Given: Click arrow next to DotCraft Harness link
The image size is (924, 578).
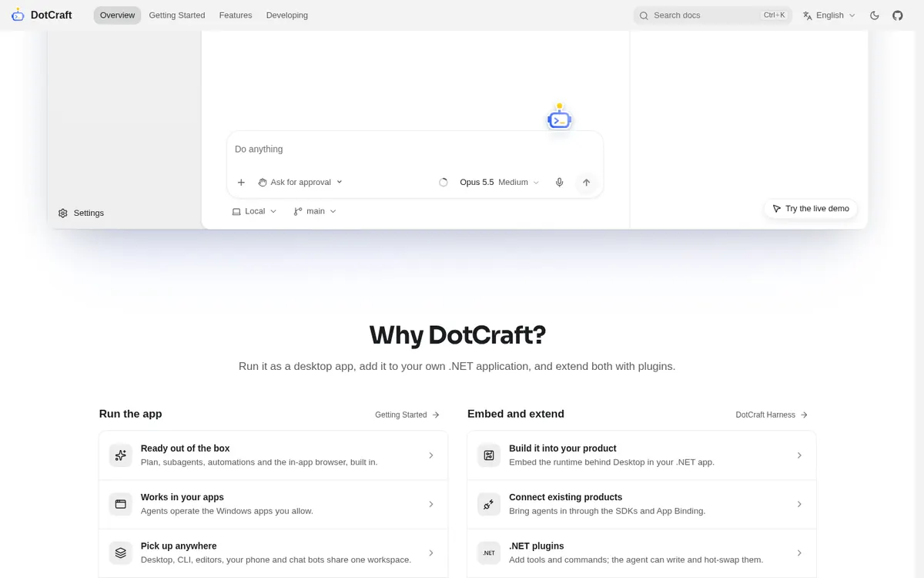Looking at the screenshot, I should click(804, 415).
